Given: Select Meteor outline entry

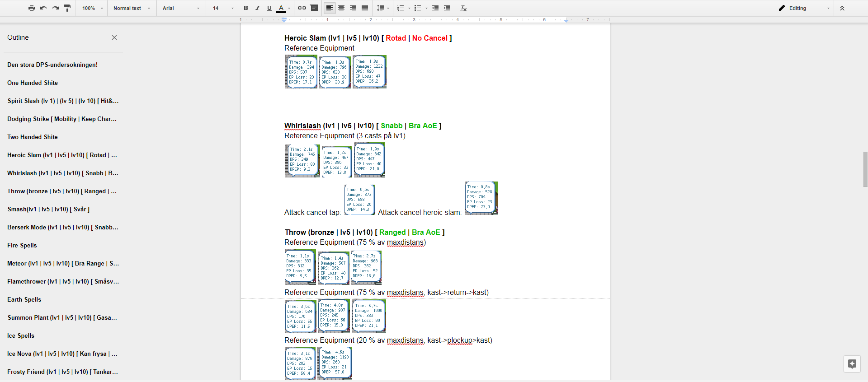Looking at the screenshot, I should 63,263.
